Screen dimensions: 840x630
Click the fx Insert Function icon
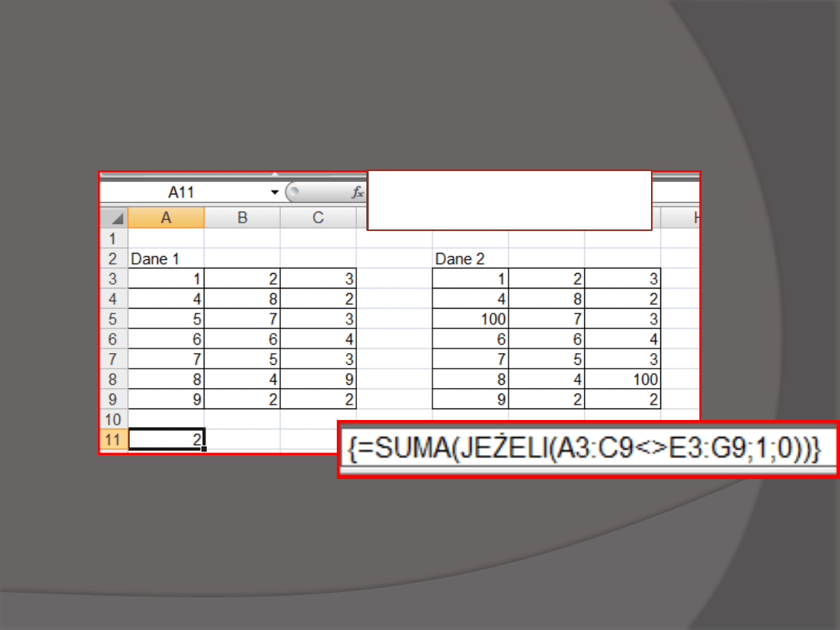pos(358,192)
